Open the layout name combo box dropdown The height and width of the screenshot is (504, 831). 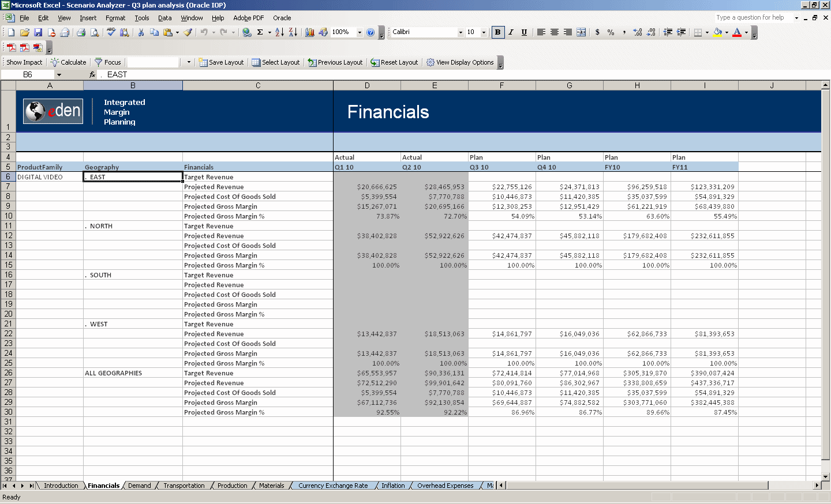(188, 62)
